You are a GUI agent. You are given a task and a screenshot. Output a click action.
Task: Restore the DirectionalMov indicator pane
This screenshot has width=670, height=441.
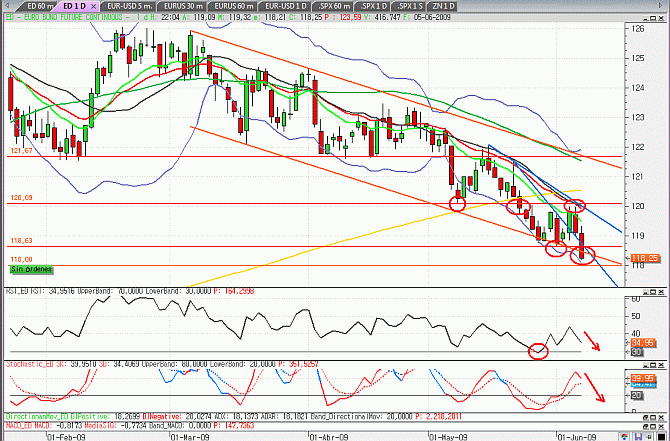[x=646, y=417]
